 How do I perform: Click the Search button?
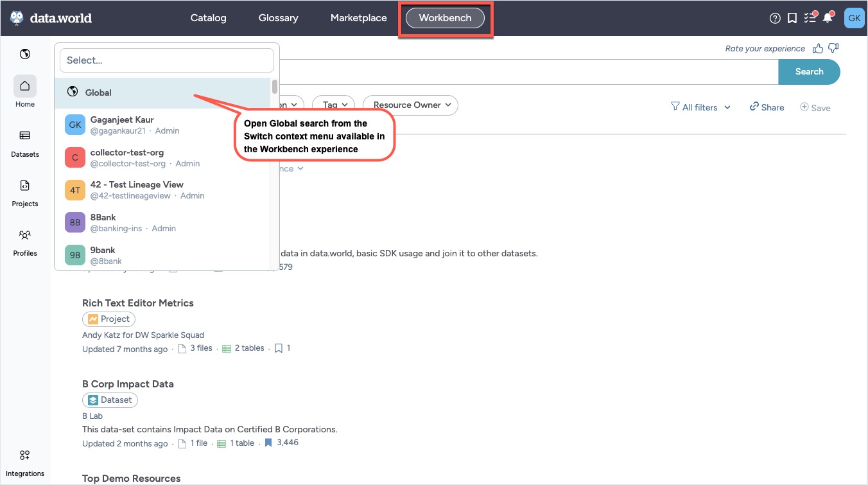[809, 72]
